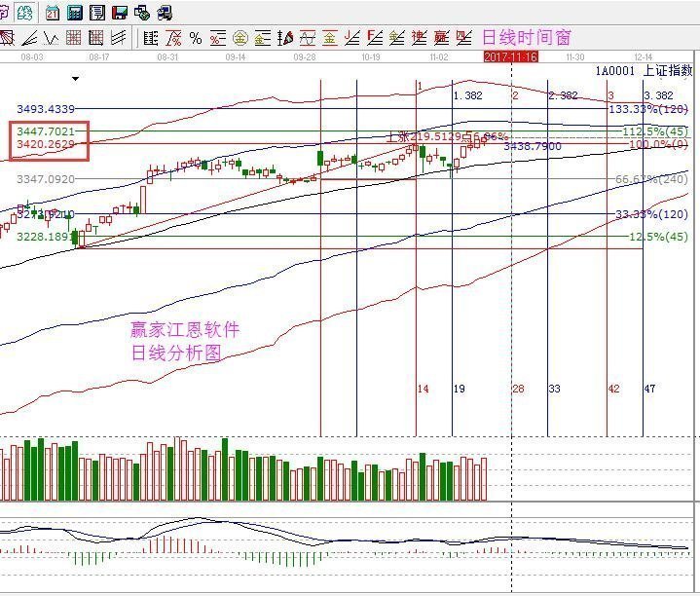Image resolution: width=700 pixels, height=596 pixels.
Task: Click the floppy disk save icon
Action: 119,13
